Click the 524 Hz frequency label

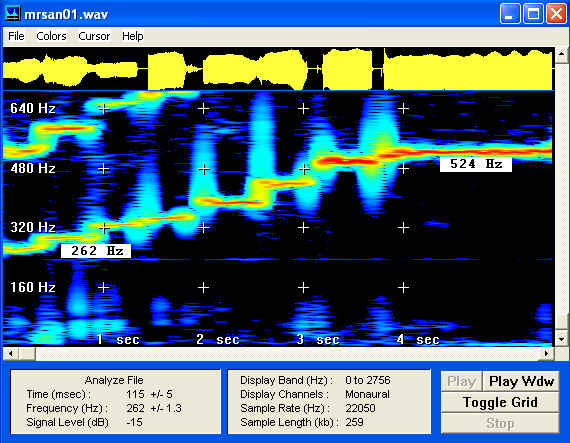pos(476,164)
